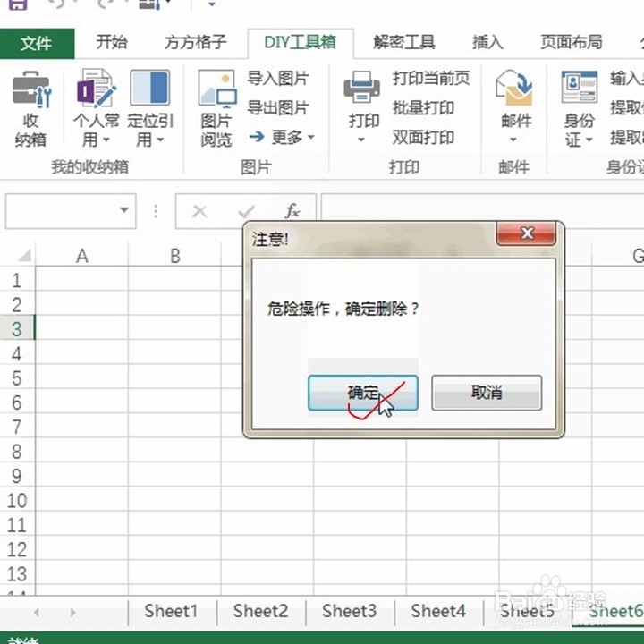Open the quick access toolbar customize arrow
644x644 pixels.
coord(211,4)
